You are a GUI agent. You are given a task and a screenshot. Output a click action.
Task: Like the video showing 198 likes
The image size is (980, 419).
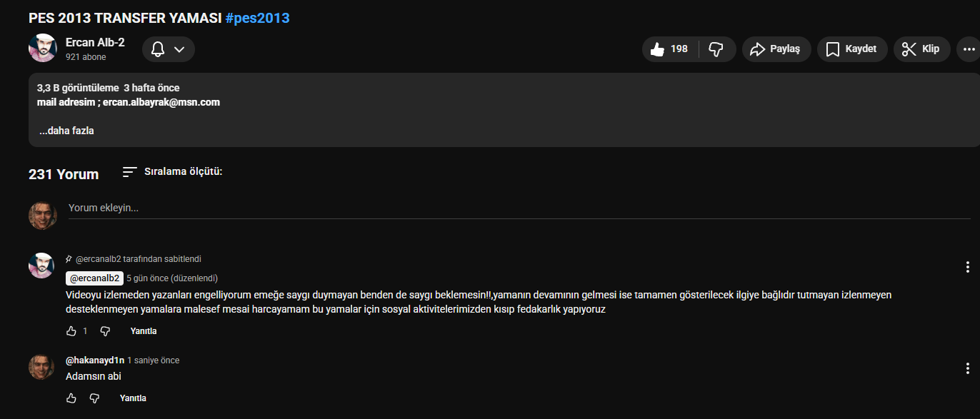(x=670, y=49)
